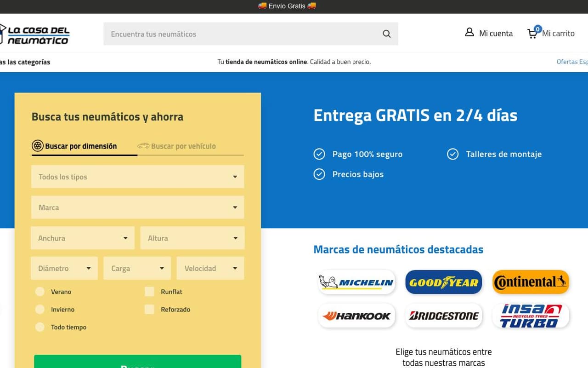Click the checkmark icon next to Pago 100% seguro
The image size is (588, 368).
click(319, 154)
